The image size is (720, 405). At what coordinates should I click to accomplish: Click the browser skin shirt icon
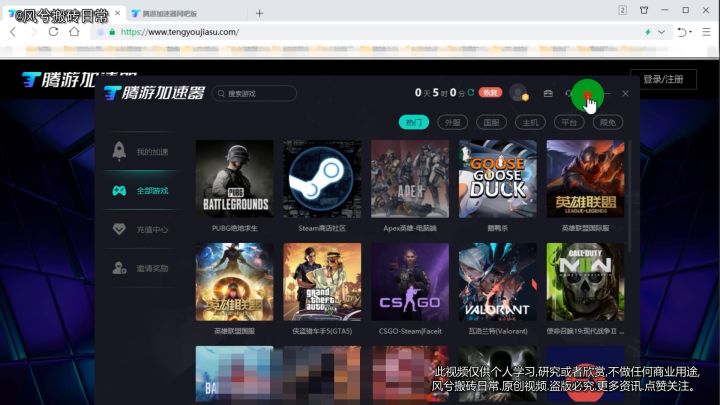click(644, 10)
